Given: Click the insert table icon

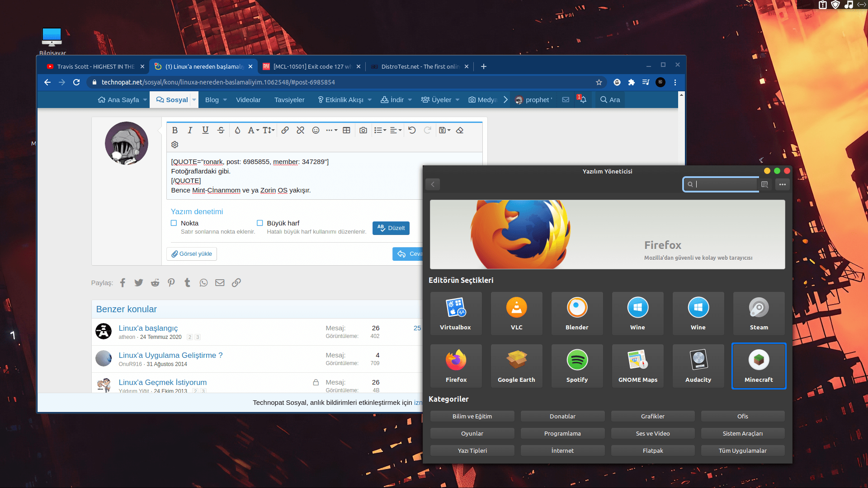Looking at the screenshot, I should pyautogui.click(x=346, y=130).
